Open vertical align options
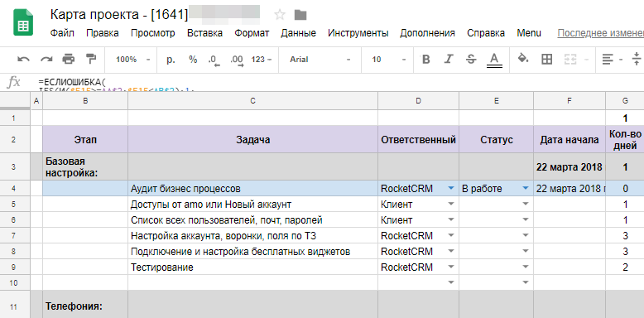 pos(637,60)
